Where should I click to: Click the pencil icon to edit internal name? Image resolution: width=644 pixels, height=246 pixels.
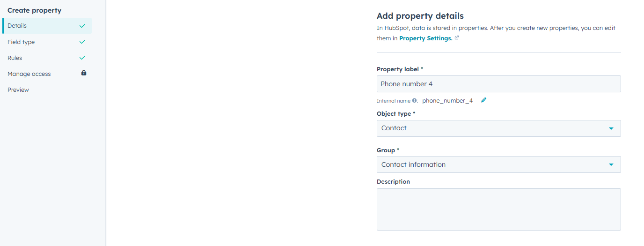[484, 100]
